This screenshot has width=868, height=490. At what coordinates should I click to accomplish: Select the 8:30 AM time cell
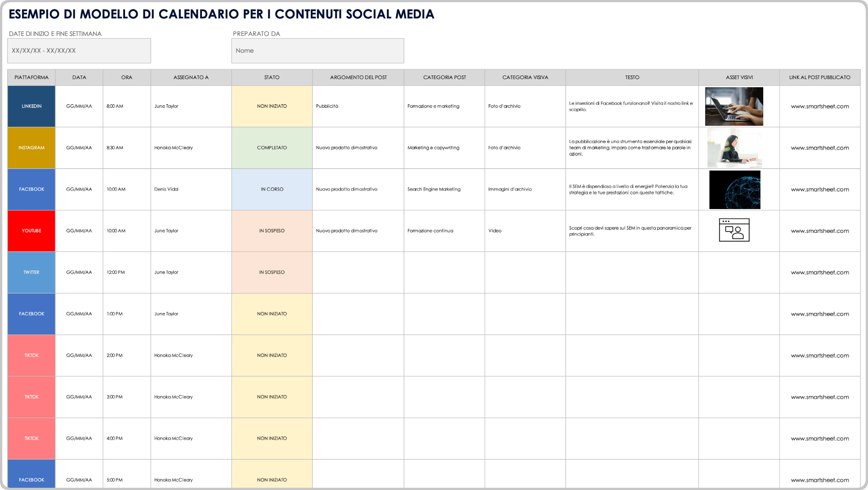127,148
